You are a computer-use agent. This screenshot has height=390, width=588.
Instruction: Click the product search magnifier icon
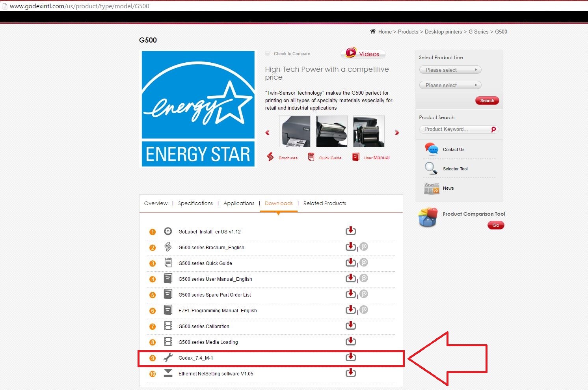pos(493,129)
